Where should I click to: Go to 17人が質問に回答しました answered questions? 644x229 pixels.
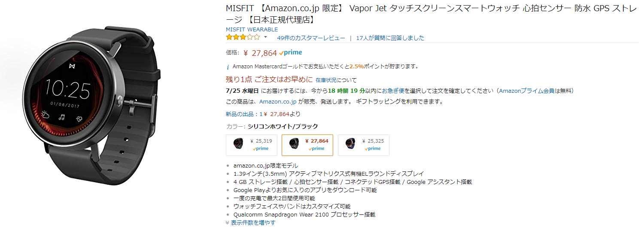(390, 38)
